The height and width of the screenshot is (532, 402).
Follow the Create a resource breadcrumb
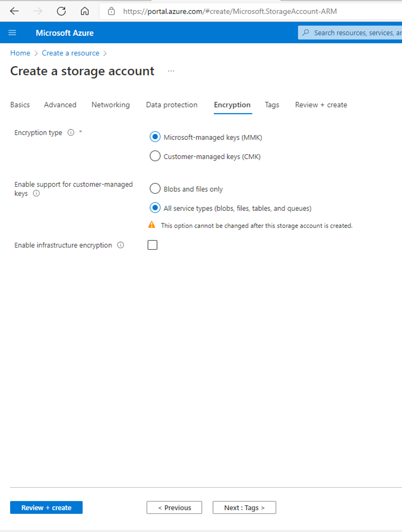70,53
